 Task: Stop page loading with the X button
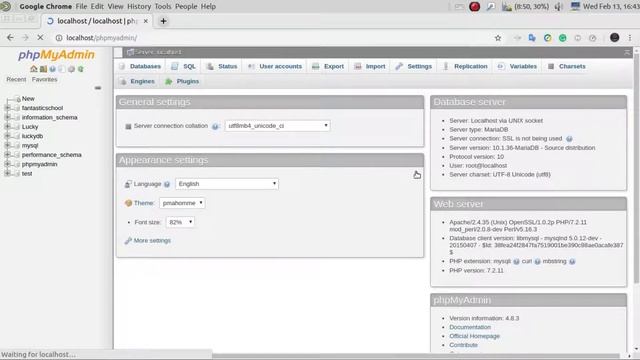point(40,38)
